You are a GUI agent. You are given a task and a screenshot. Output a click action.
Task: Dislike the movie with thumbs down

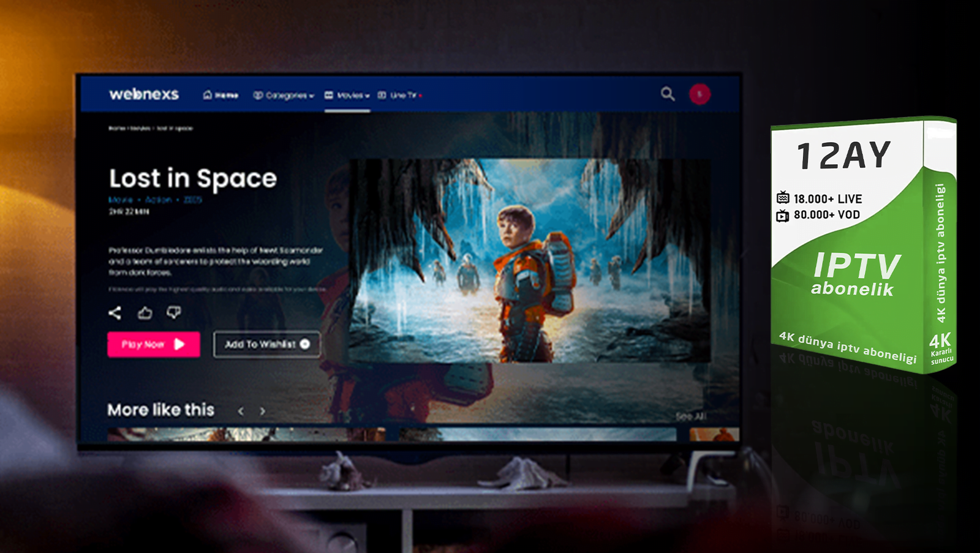174,313
